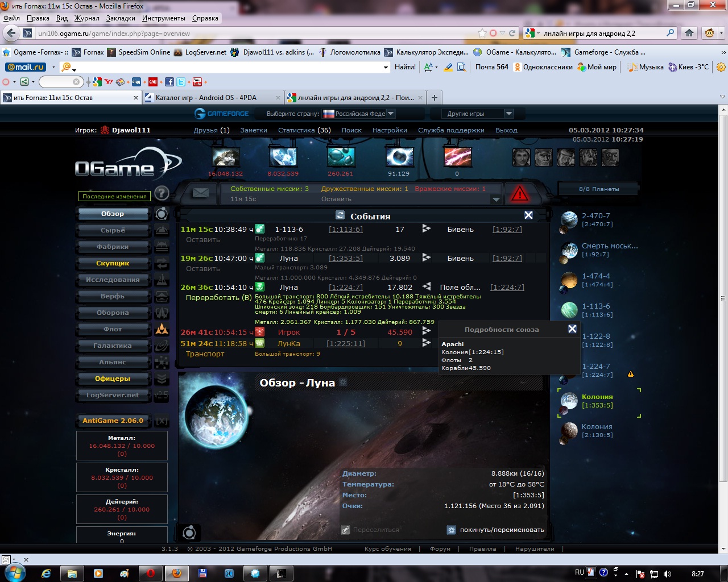Click the last officer portrait
This screenshot has height=582, width=728.
point(610,157)
